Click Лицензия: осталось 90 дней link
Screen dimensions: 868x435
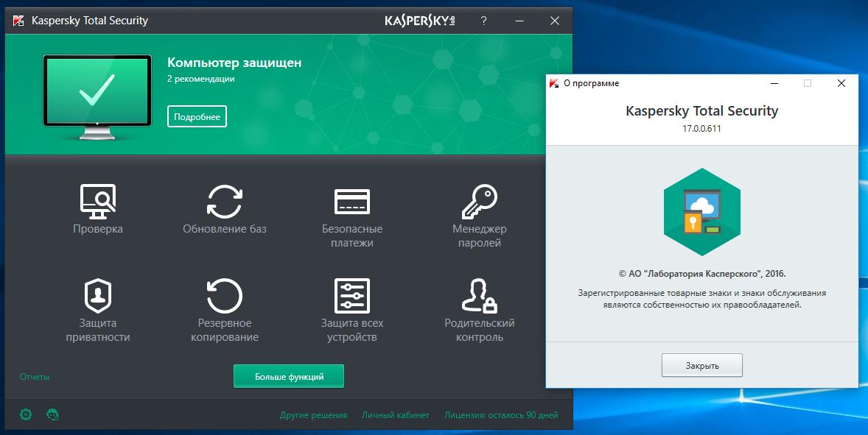pos(501,414)
